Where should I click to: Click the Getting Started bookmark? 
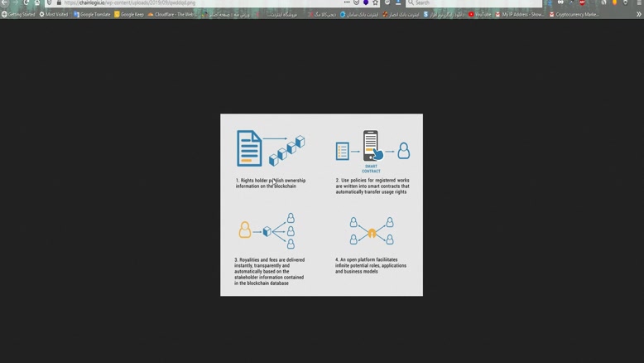click(x=20, y=14)
